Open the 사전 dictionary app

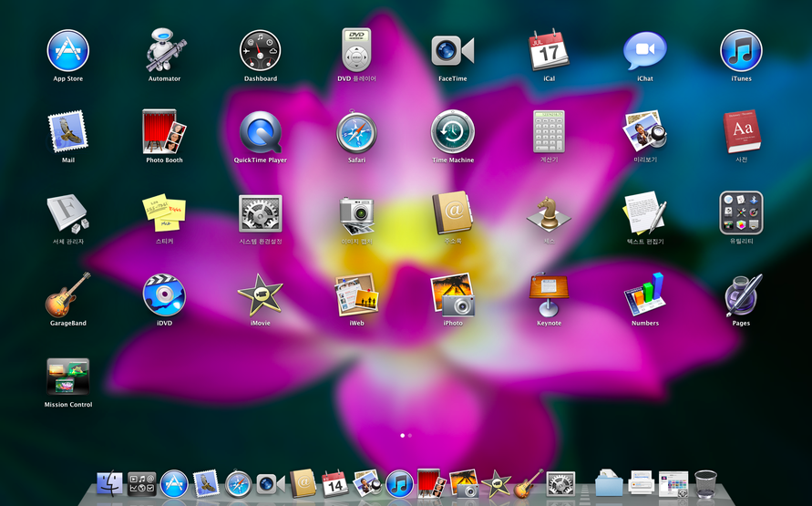pos(742,131)
